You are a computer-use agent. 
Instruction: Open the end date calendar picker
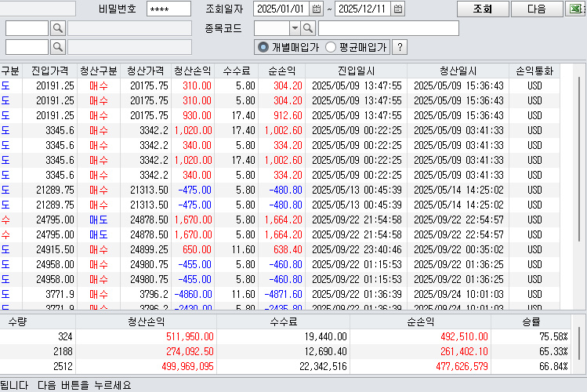click(398, 9)
